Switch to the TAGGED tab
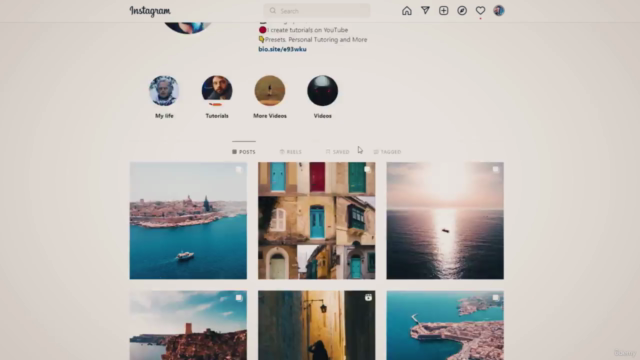Screen dimensions: 640x360 387,152
